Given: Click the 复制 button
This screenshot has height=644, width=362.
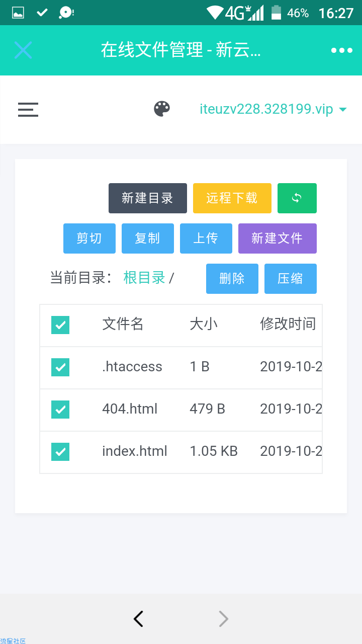Looking at the screenshot, I should [148, 238].
